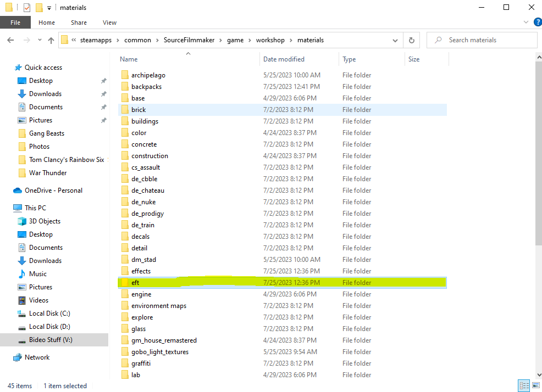Click the environment maps folder icon

pos(125,306)
